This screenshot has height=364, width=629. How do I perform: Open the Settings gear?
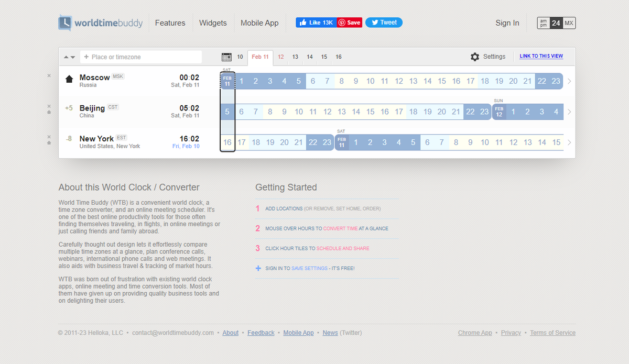pos(475,57)
